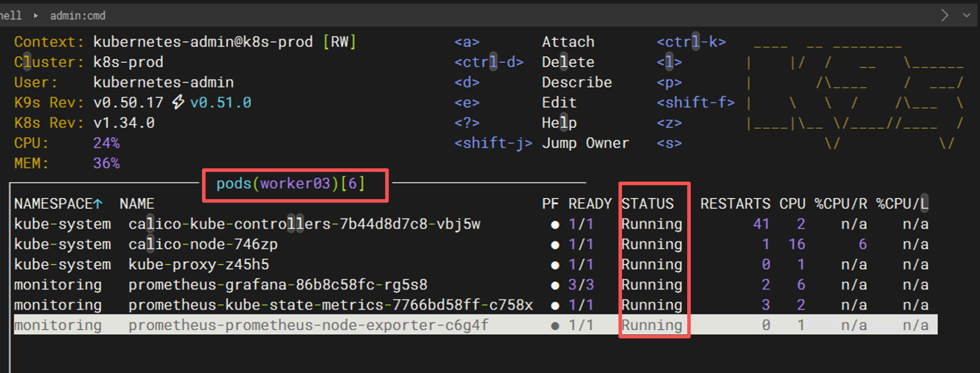Select prometheus-grafana-86b8c58fc-rg5s8 pod row

[475, 285]
